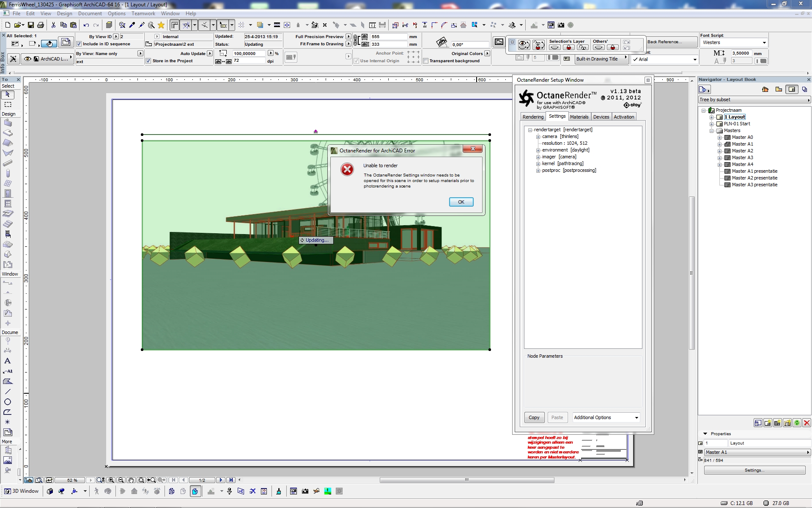Enable Transparent background checkbox
This screenshot has width=812, height=508.
point(426,61)
